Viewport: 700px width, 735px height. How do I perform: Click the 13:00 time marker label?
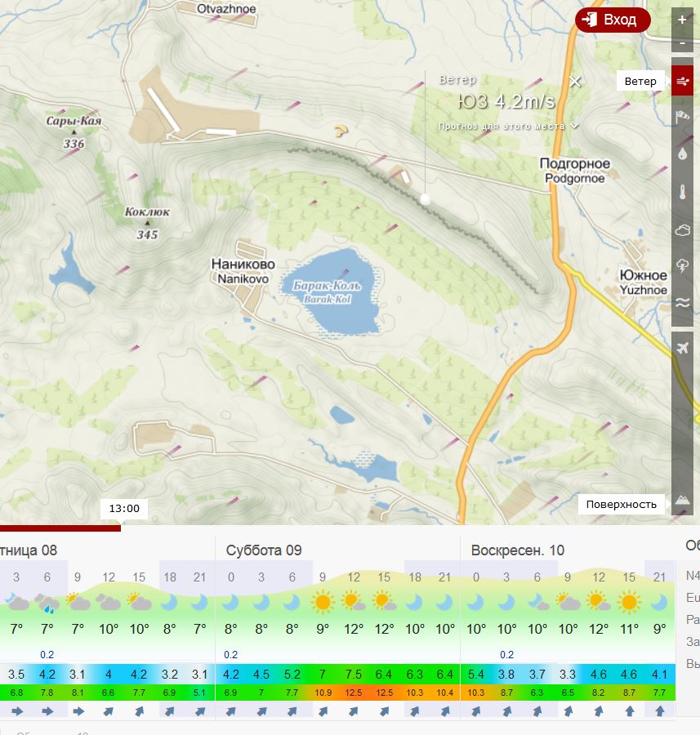coord(124,508)
